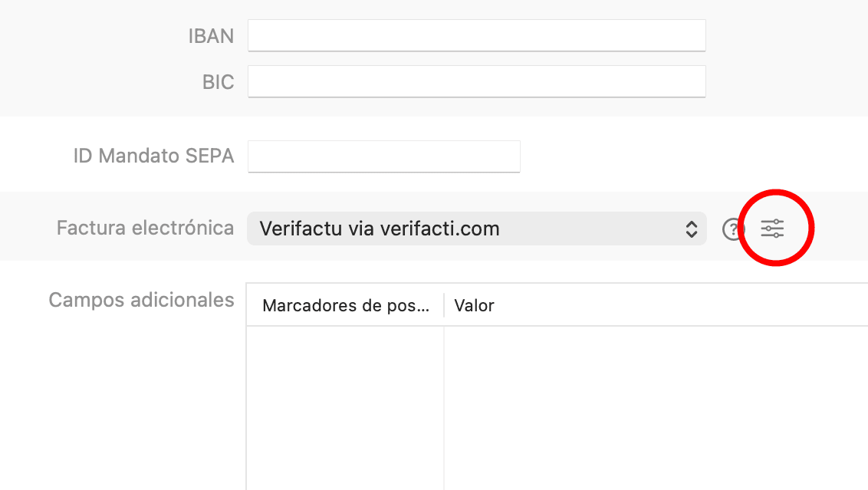Open electronic invoice settings sliders icon

(x=772, y=229)
